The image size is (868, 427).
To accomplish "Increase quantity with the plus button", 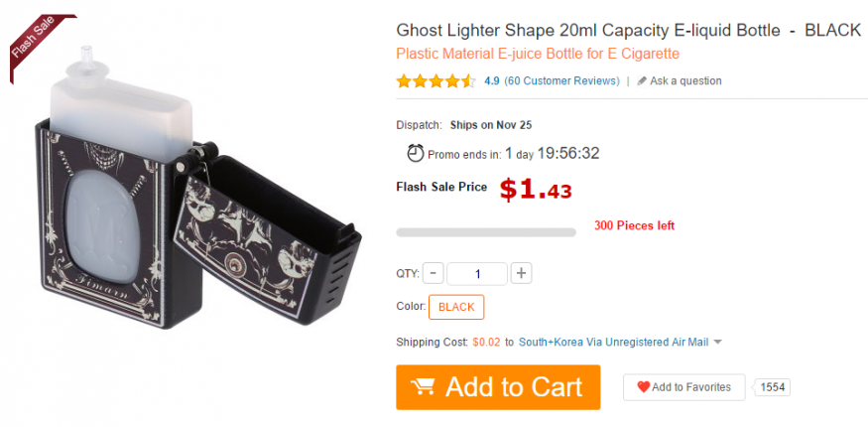I will pyautogui.click(x=522, y=273).
